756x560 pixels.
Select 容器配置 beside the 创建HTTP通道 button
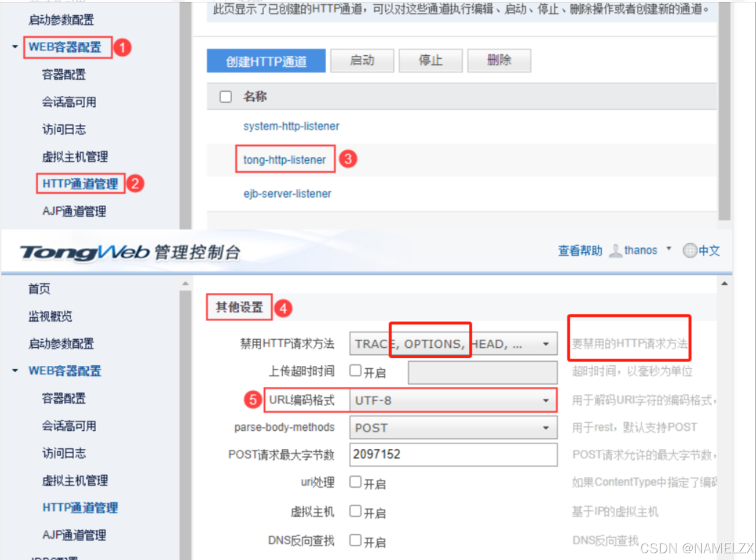coord(64,75)
